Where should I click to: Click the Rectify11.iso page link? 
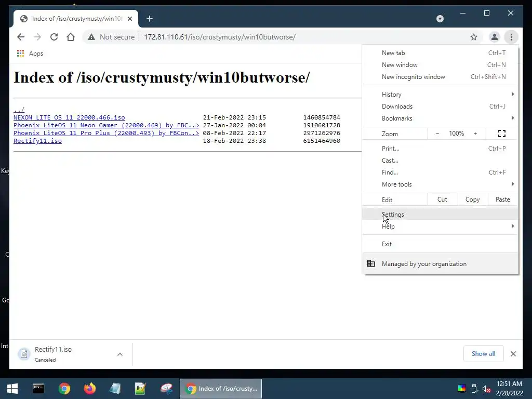(37, 141)
